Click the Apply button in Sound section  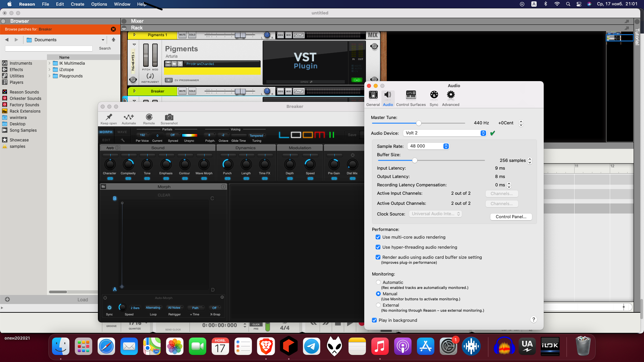click(x=110, y=148)
